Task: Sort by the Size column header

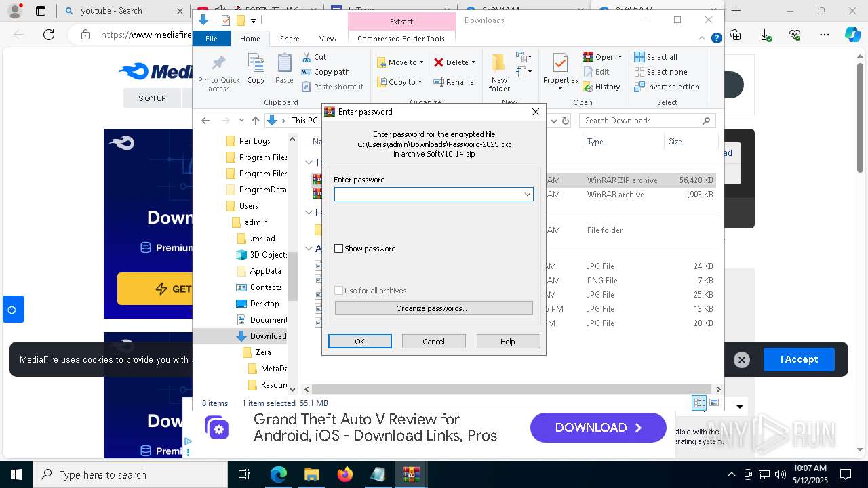Action: (690, 142)
